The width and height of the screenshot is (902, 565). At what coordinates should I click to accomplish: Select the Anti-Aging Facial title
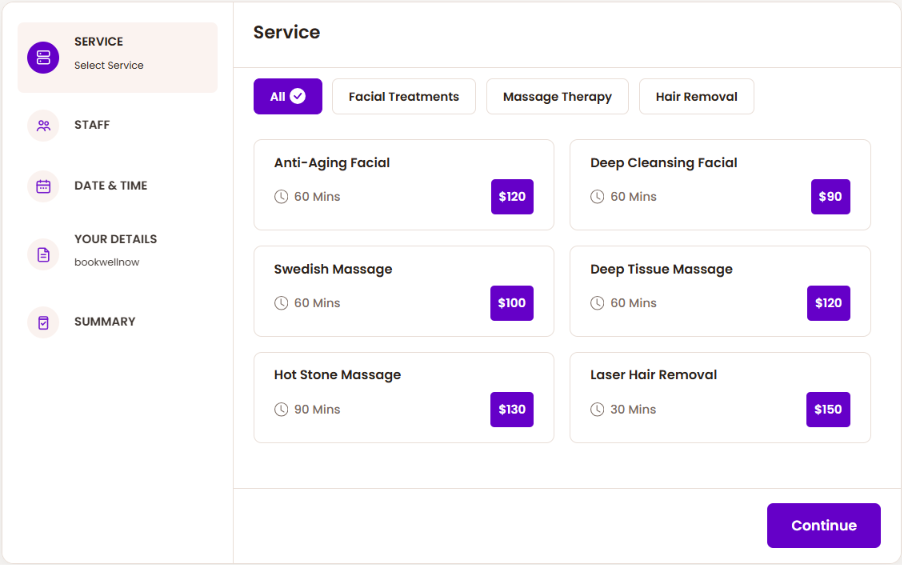pyautogui.click(x=332, y=163)
